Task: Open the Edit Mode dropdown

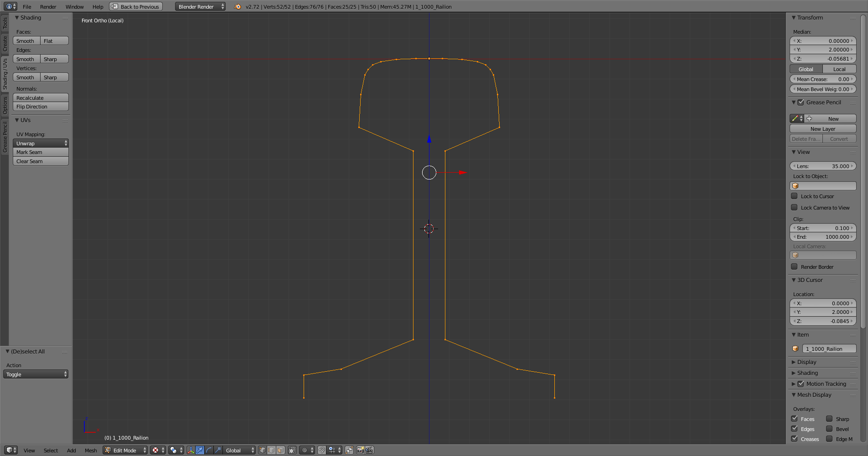Action: click(x=125, y=450)
